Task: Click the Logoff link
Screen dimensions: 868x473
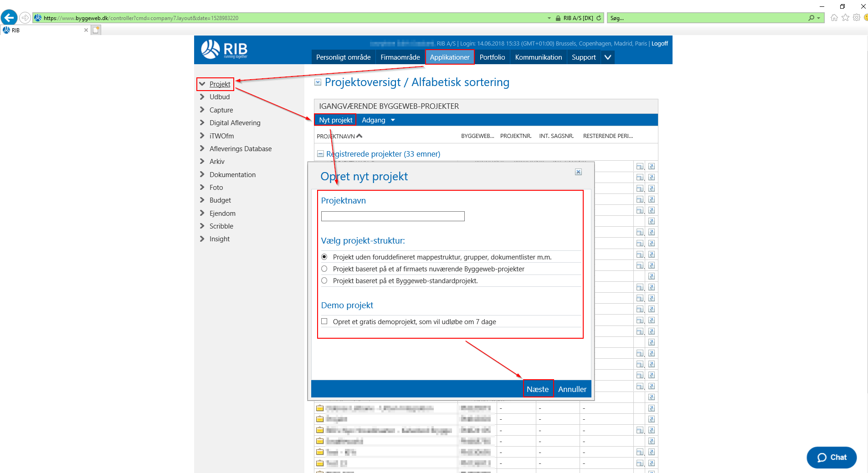Action: coord(659,43)
